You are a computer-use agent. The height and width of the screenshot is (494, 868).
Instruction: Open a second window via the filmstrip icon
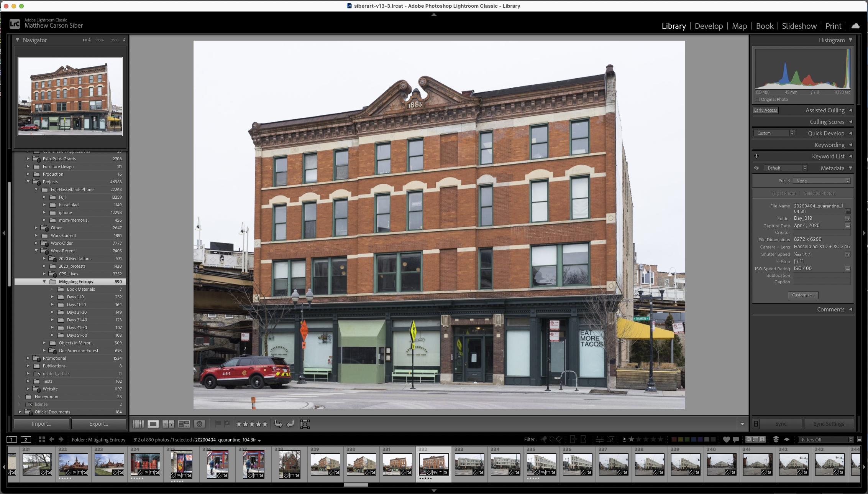[26, 440]
